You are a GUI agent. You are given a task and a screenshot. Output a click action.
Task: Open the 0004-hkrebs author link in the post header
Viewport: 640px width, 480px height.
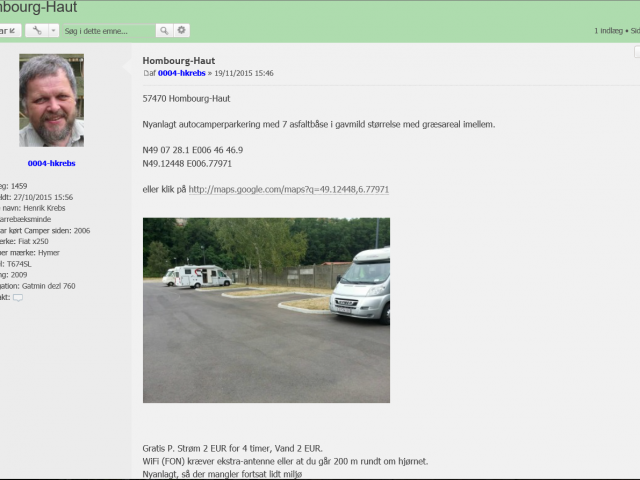[x=182, y=73]
